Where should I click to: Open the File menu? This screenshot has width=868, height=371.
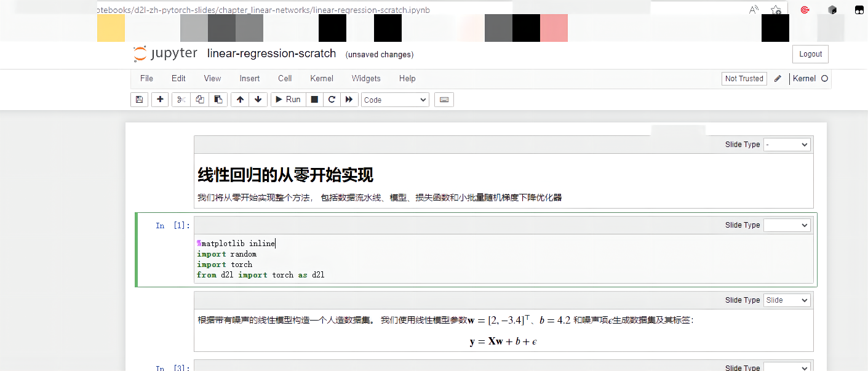coord(146,79)
